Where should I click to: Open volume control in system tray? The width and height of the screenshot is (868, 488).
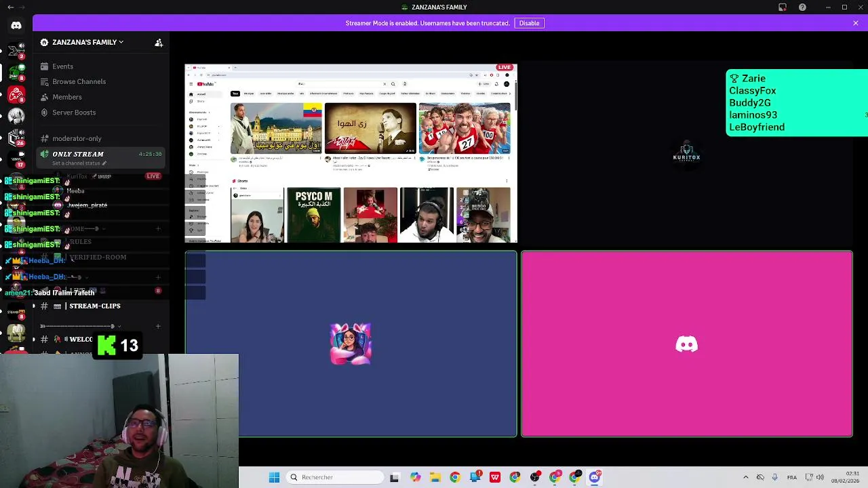[820, 477]
